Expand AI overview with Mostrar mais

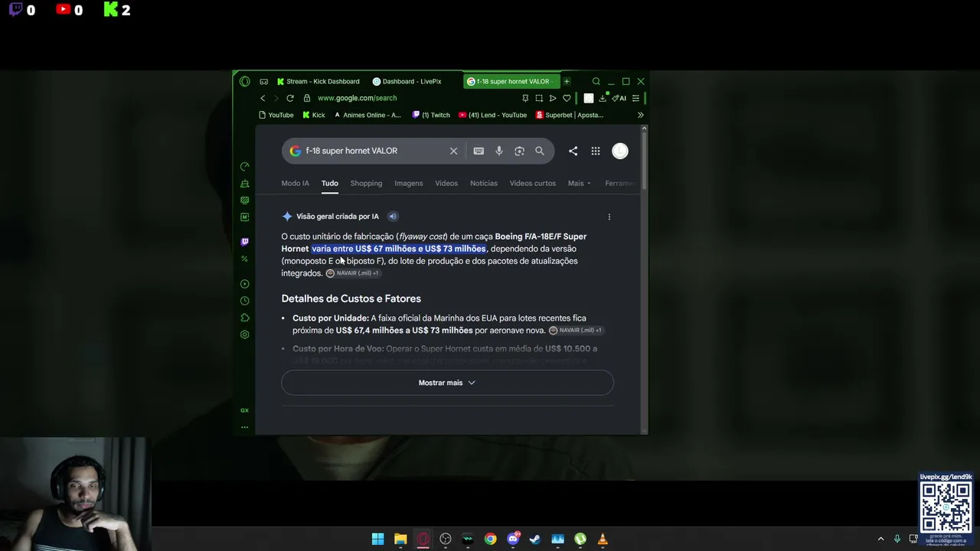click(x=447, y=383)
